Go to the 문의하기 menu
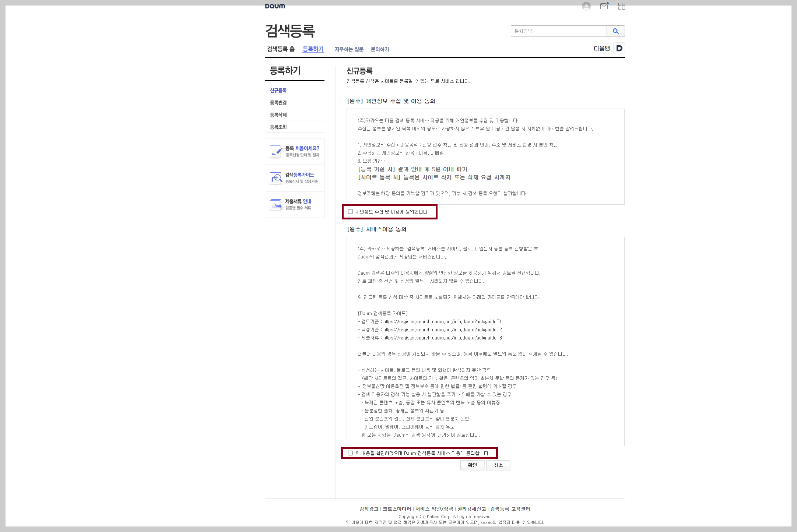 [x=380, y=49]
